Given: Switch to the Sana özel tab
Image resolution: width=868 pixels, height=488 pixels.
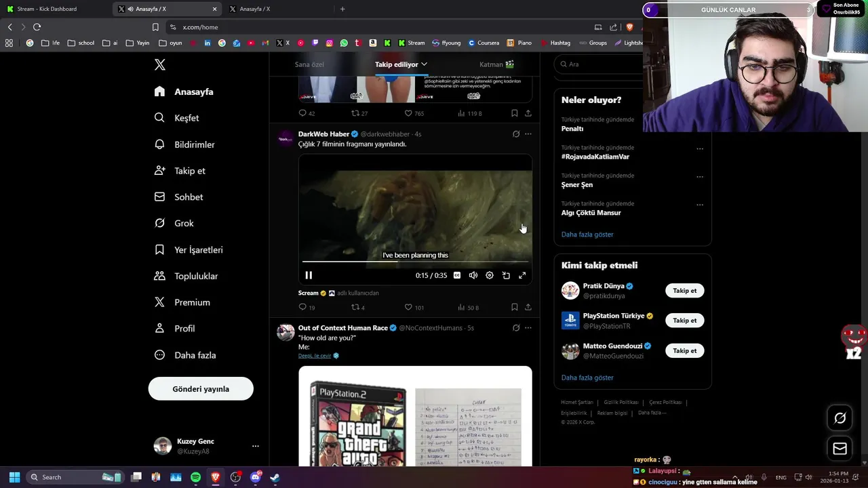Looking at the screenshot, I should click(309, 64).
